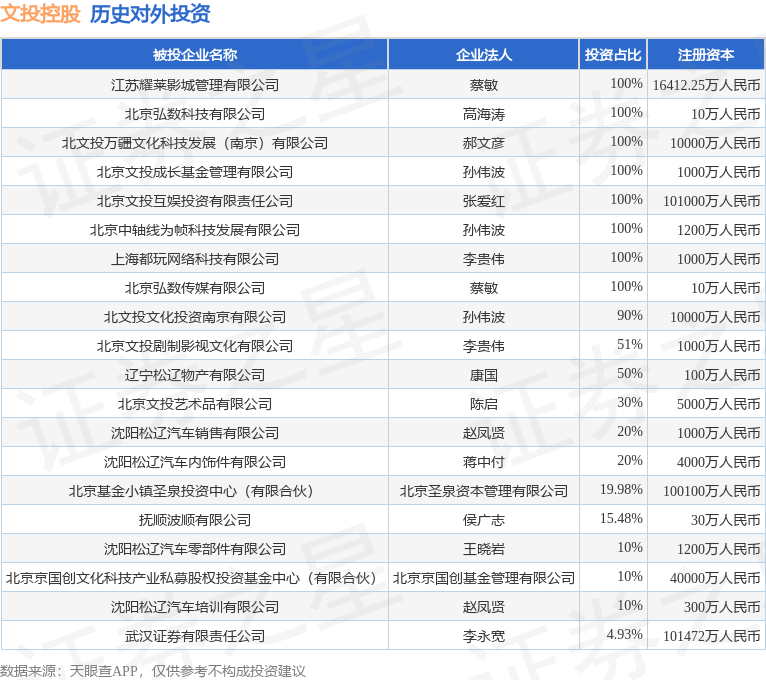Viewport: 766px width, 680px height.
Task: Click the 15.48% investment ratio cell
Action: pos(613,520)
